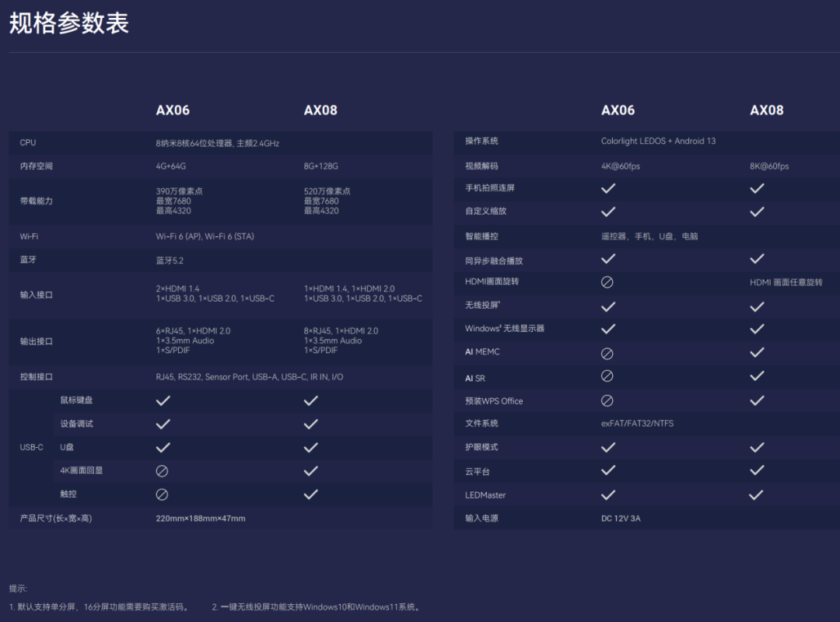
Task: Click AX06 prohibited icon for HDMI画面旋转
Action: (607, 282)
